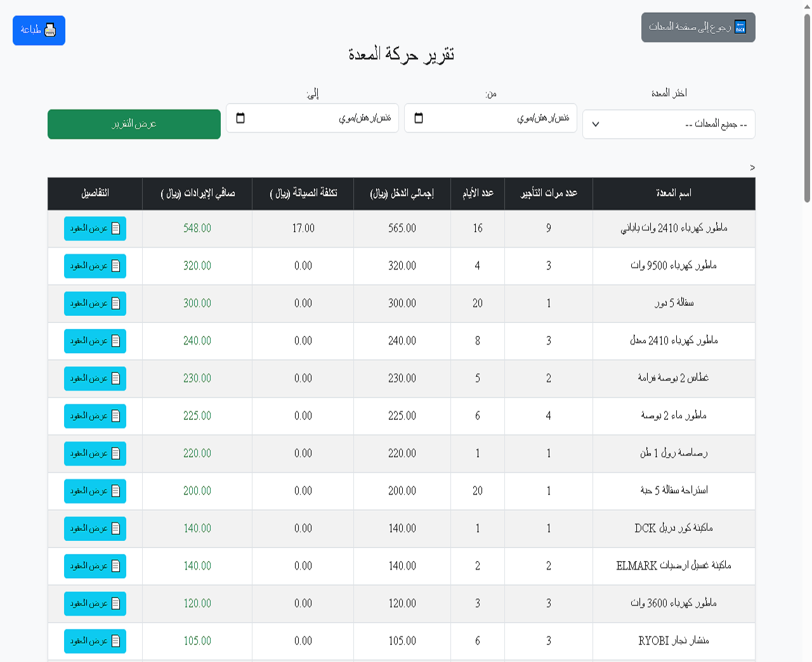View contracts for غطاس 2 بوصة فرامة

tap(95, 378)
